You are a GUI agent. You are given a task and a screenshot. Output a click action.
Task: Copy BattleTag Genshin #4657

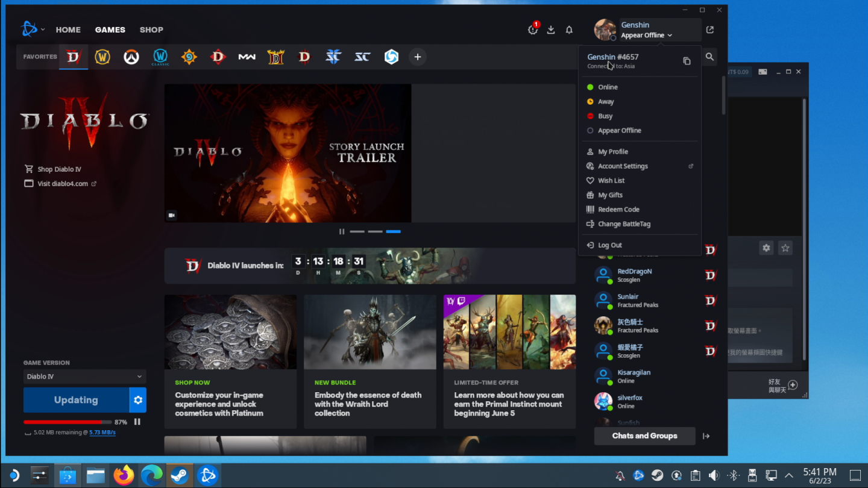pyautogui.click(x=687, y=61)
